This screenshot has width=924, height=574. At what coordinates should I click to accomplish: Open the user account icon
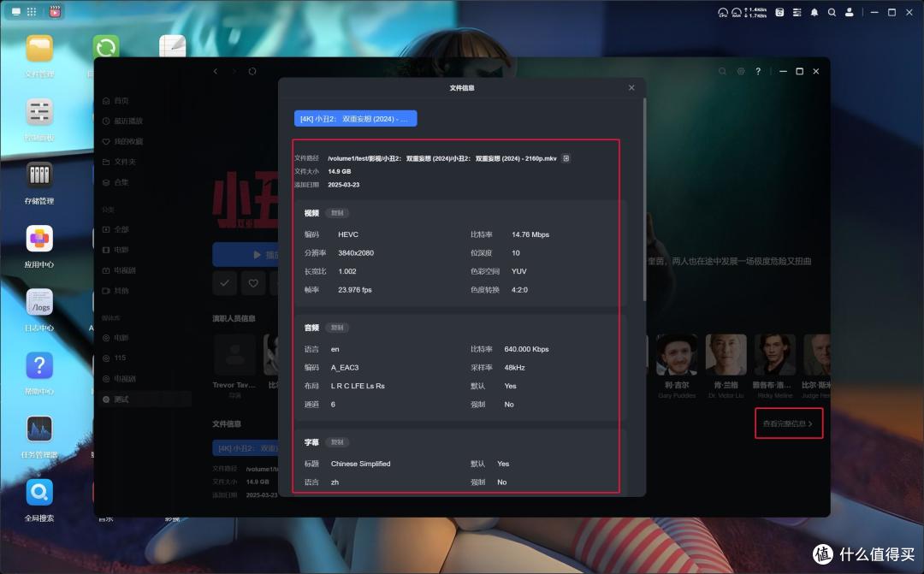pyautogui.click(x=850, y=12)
